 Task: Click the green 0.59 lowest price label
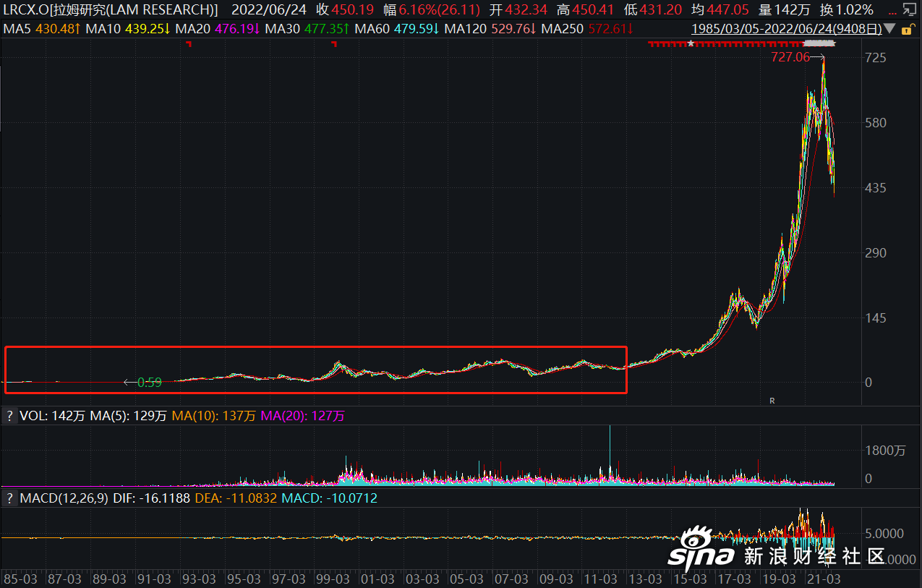pos(150,383)
